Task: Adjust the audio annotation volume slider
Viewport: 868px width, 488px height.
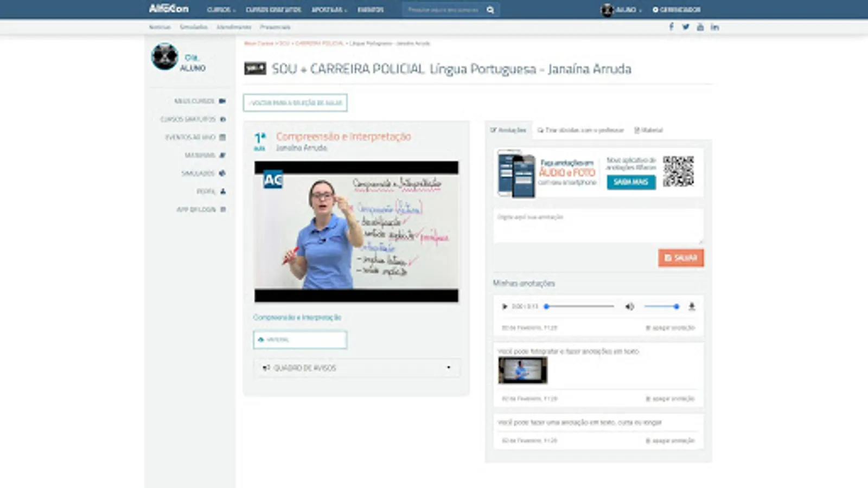Action: (661, 306)
